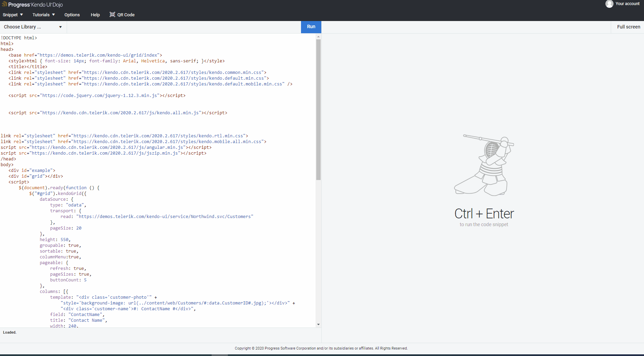
Task: Click the QR Code icon
Action: 112,15
